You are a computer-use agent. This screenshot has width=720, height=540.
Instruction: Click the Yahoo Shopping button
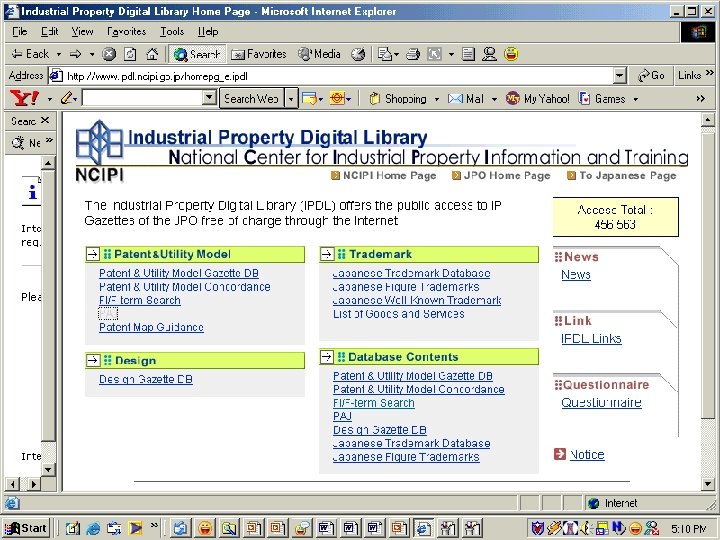click(x=399, y=99)
